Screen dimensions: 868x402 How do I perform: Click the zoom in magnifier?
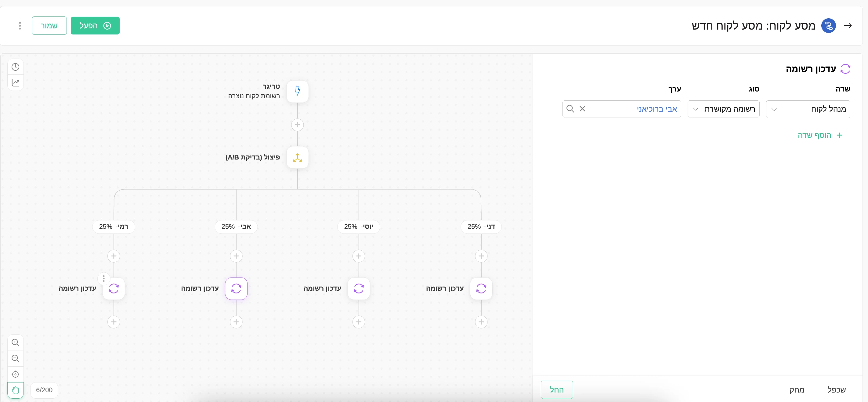point(16,343)
